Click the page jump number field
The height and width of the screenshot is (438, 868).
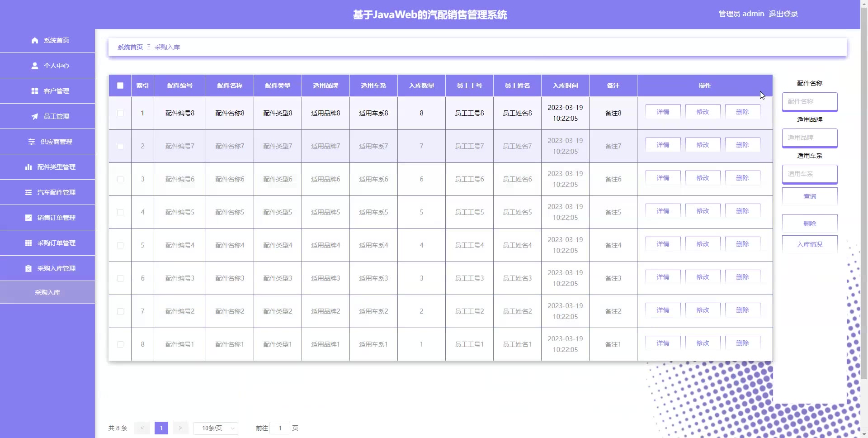[x=280, y=428]
